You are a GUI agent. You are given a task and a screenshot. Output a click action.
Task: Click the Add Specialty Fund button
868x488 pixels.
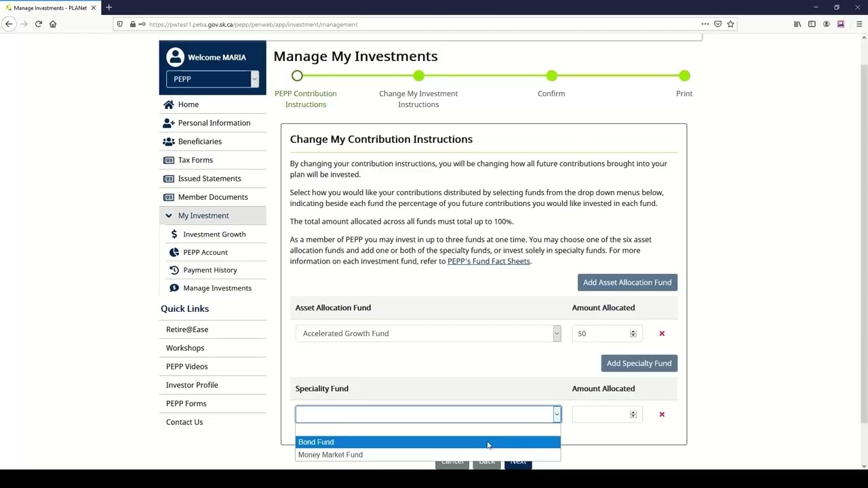click(x=639, y=363)
